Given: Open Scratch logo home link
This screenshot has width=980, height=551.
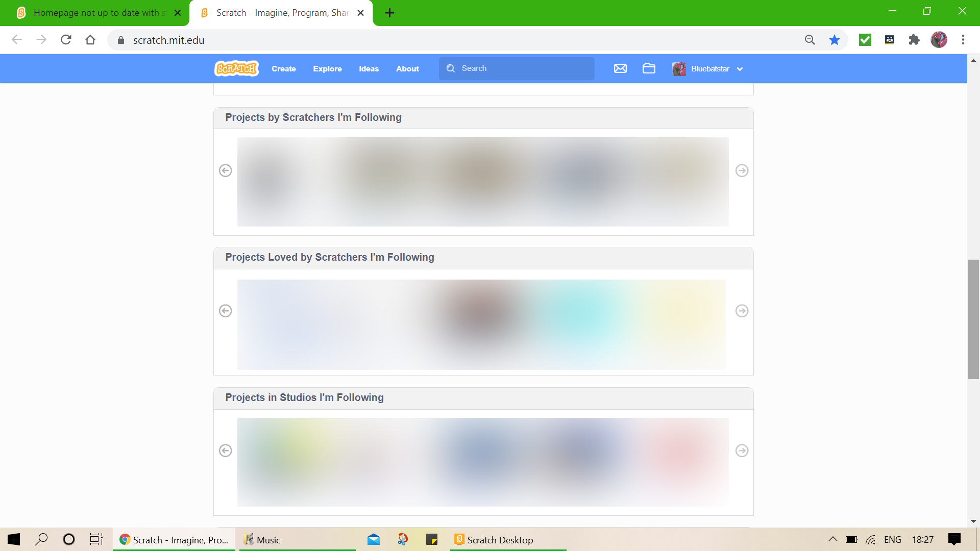Looking at the screenshot, I should click(236, 68).
